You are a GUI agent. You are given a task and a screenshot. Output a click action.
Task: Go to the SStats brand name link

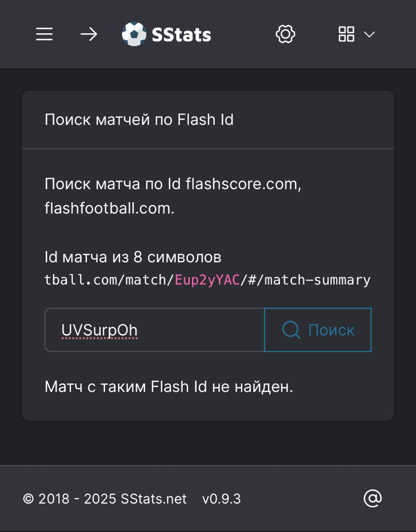[x=181, y=34]
